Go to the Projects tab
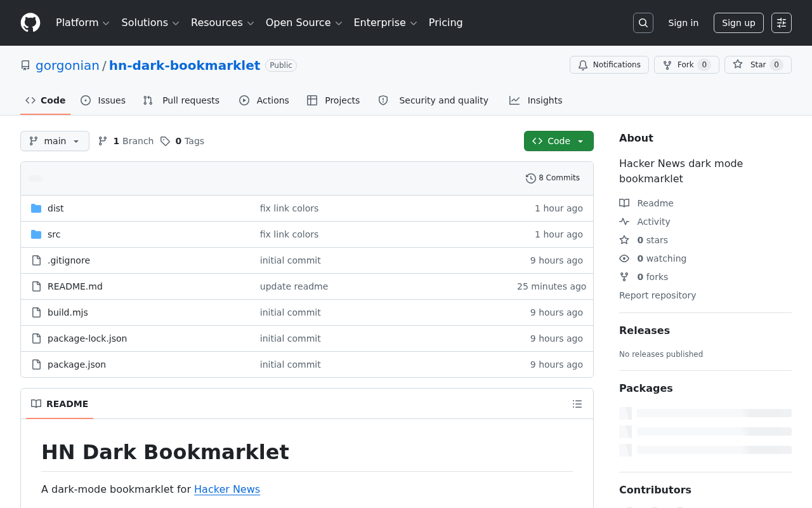This screenshot has width=812, height=508. tap(334, 100)
